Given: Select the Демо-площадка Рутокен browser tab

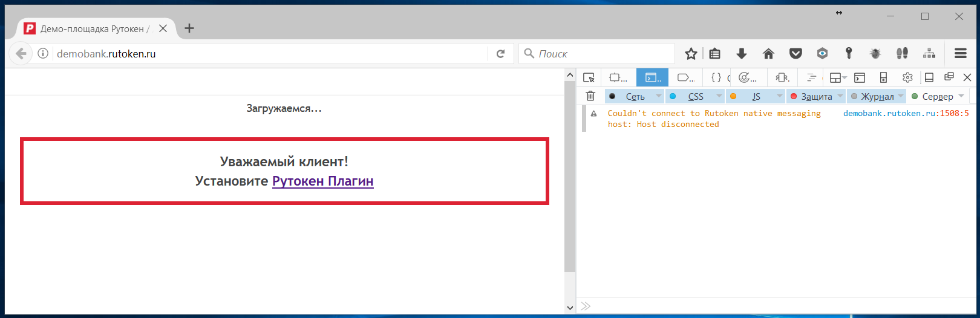Looking at the screenshot, I should (x=92, y=28).
